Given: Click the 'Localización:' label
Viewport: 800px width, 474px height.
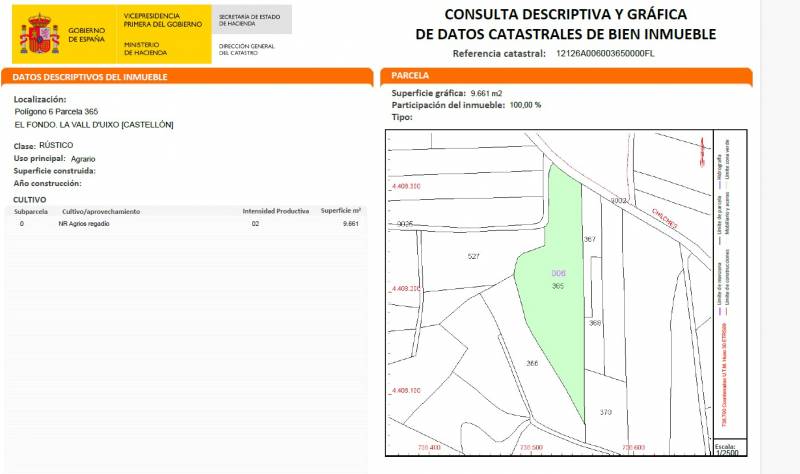Looking at the screenshot, I should click(40, 99).
